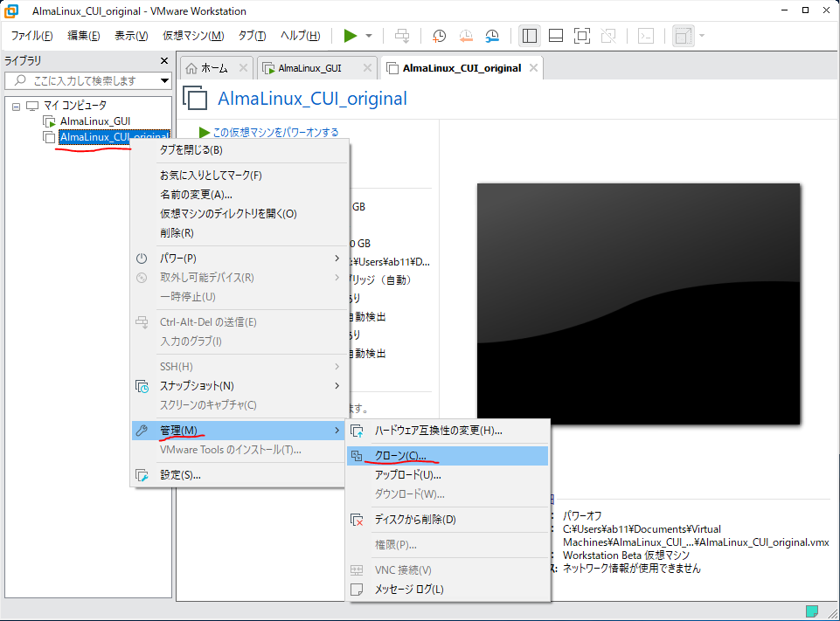
Task: Collapse the マイ コンピュータ tree node
Action: (16, 107)
